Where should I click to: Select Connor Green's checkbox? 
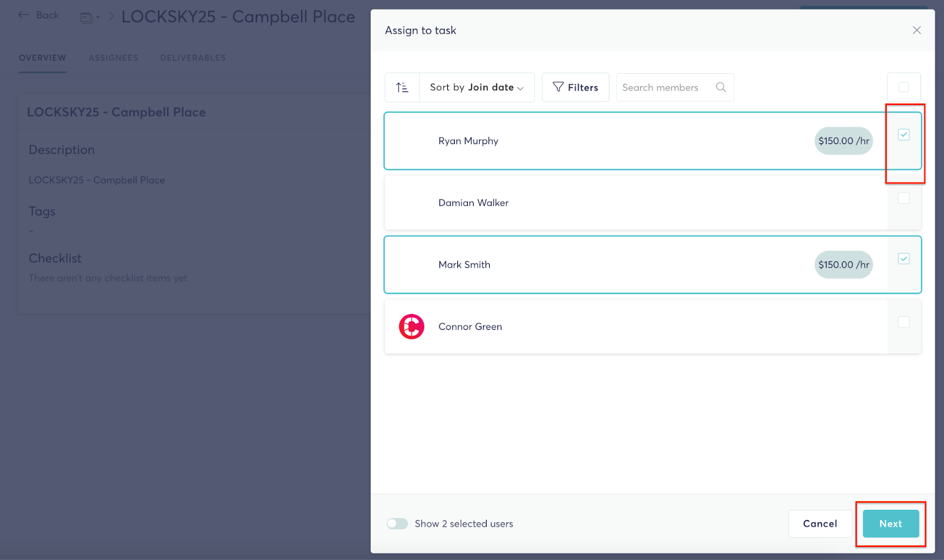903,322
